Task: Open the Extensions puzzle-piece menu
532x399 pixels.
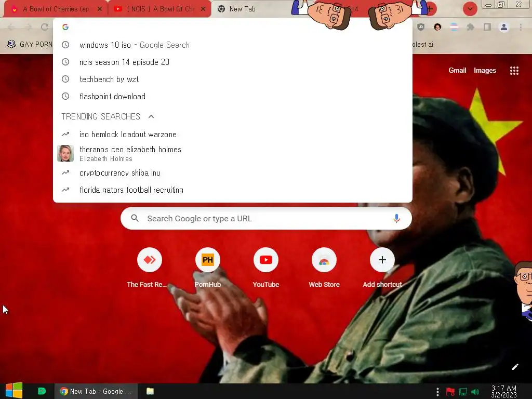Action: pyautogui.click(x=471, y=27)
